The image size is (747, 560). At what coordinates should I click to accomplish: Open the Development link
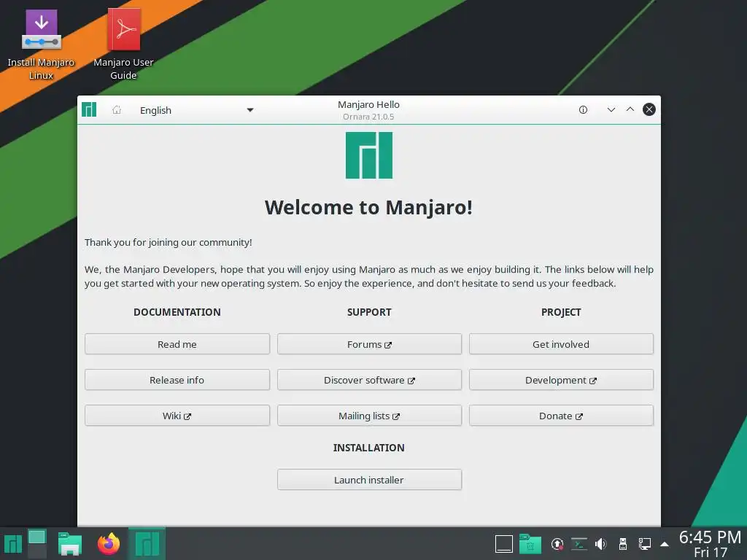(x=561, y=380)
